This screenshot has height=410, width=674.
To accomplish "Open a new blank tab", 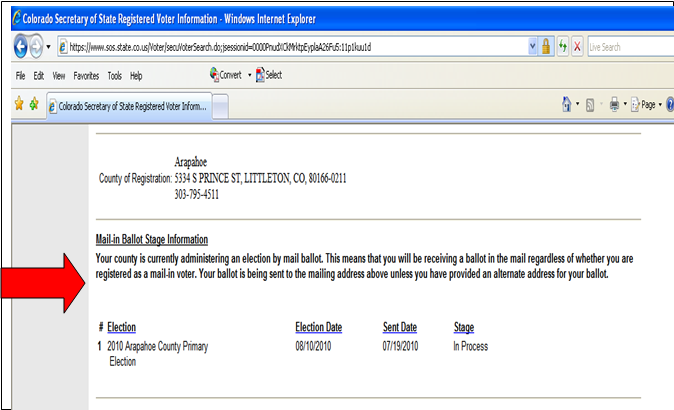I will coord(221,106).
